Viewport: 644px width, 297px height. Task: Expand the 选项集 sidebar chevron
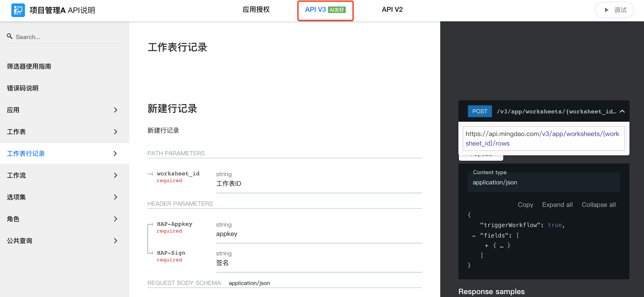tap(115, 197)
